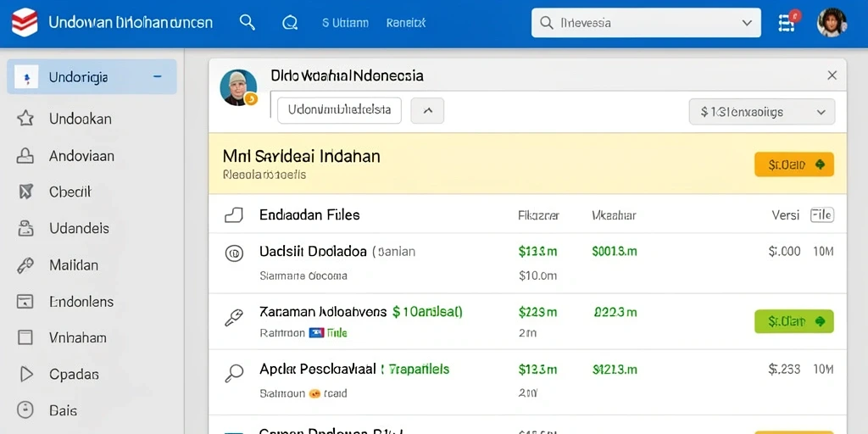The image size is (868, 434).
Task: Click the flag icon beside Cbedit
Action: 25,192
